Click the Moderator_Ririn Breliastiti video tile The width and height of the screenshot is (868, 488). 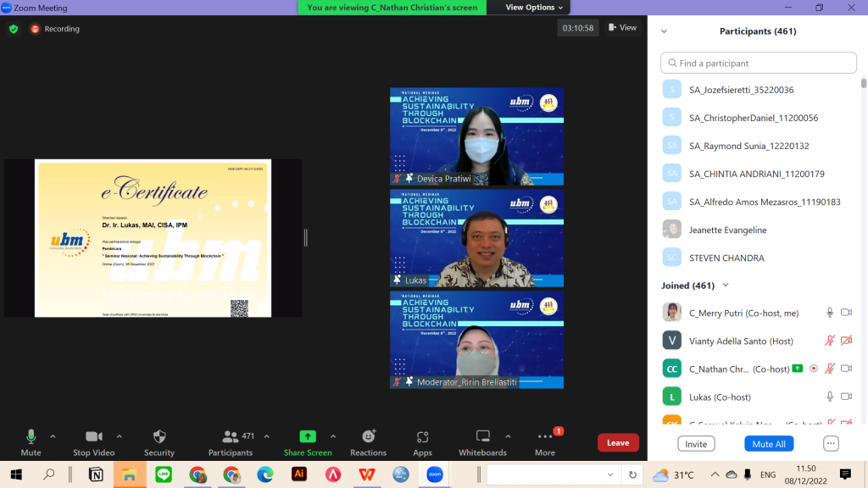tap(476, 340)
